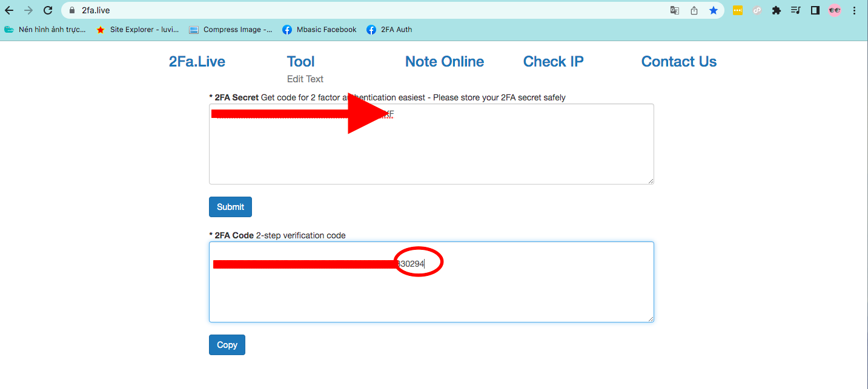
Task: Open the Contact Us page
Action: tap(678, 62)
